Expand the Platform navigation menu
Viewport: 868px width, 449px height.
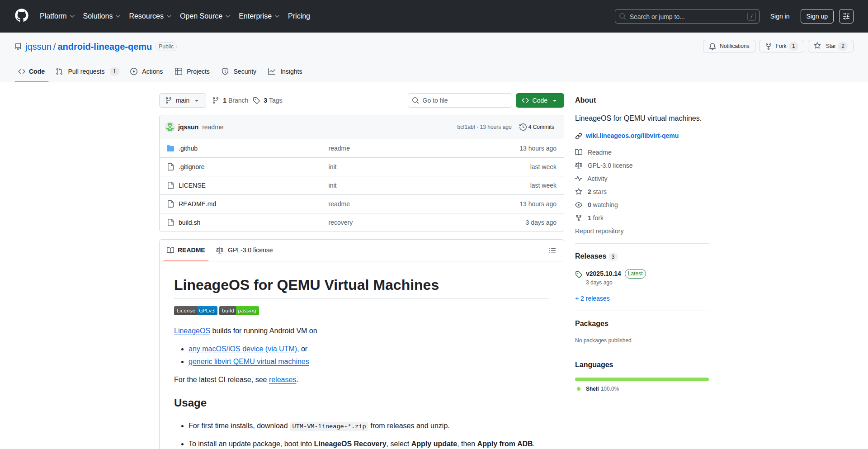[57, 16]
